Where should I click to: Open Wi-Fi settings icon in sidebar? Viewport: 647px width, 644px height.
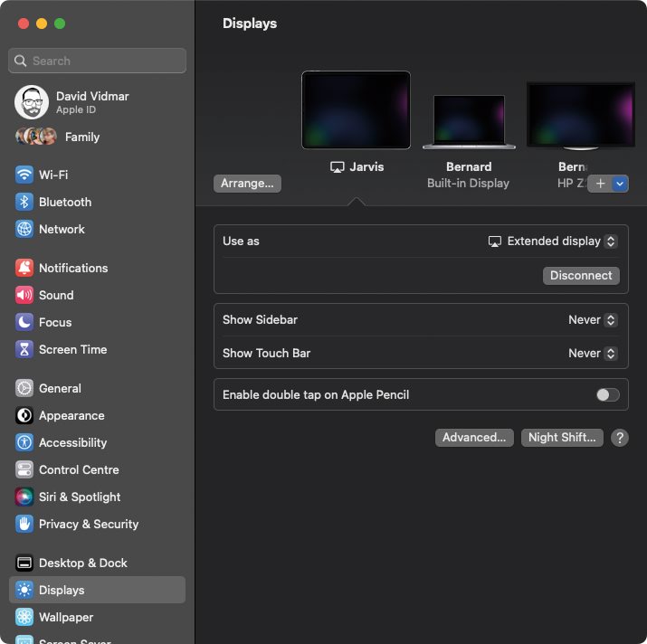[24, 175]
